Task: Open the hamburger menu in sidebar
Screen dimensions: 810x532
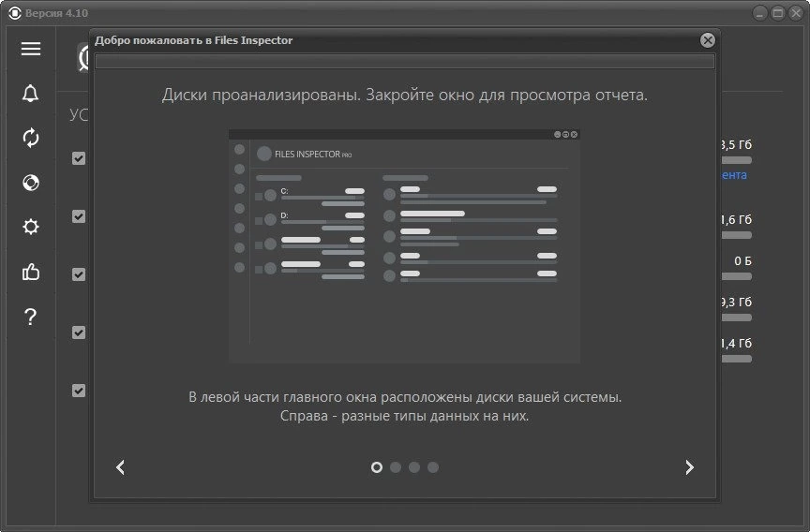Action: (x=31, y=49)
